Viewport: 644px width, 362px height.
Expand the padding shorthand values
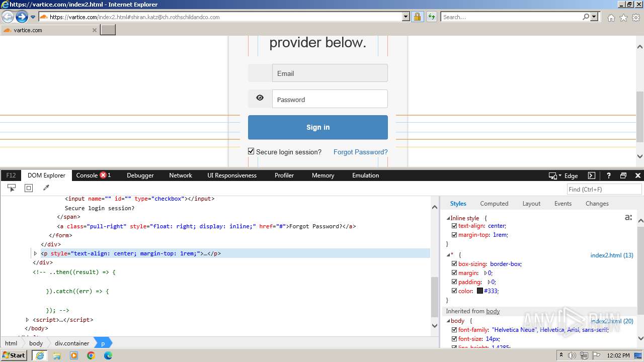click(490, 282)
